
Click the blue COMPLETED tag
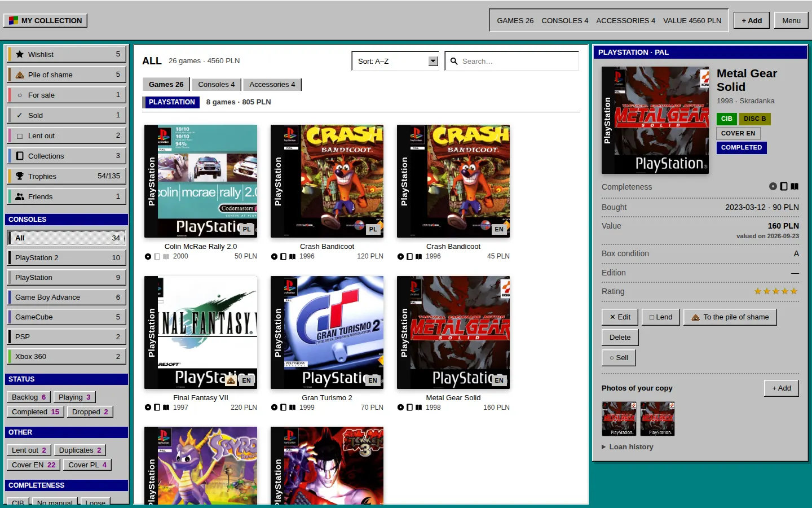coord(742,148)
